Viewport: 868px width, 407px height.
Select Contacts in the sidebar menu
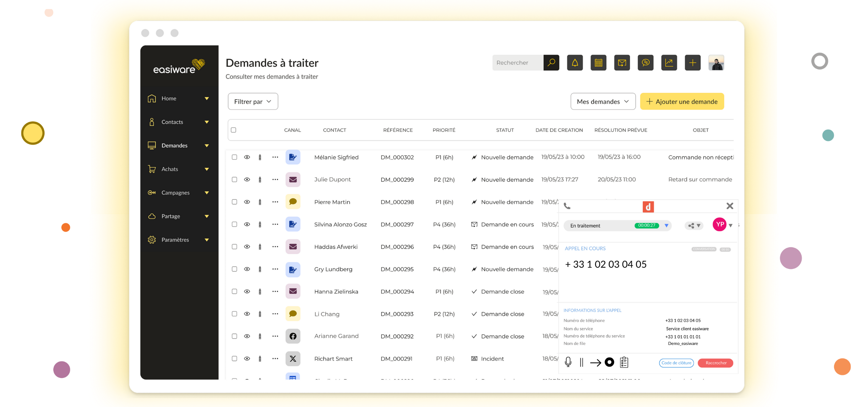(x=172, y=122)
